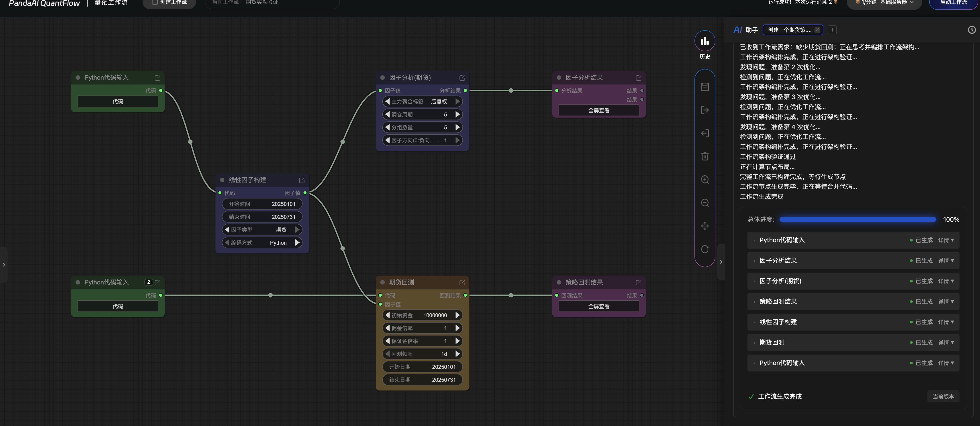980x426 pixels.
Task: Open the clock history icon in the AI panel
Action: coord(972,30)
